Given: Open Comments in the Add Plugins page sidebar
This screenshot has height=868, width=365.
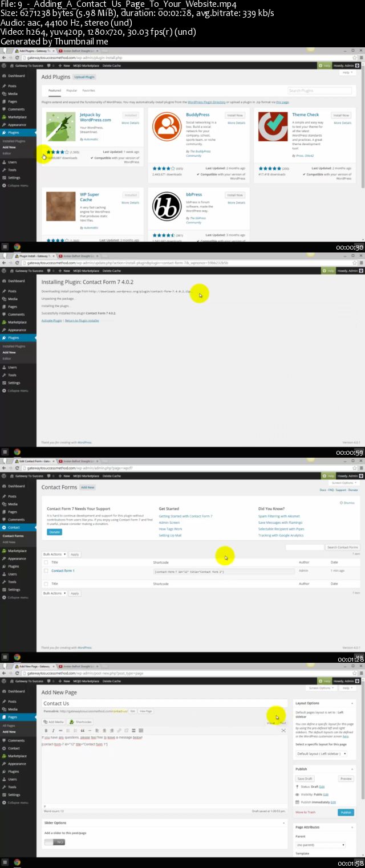Looking at the screenshot, I should click(x=16, y=109).
